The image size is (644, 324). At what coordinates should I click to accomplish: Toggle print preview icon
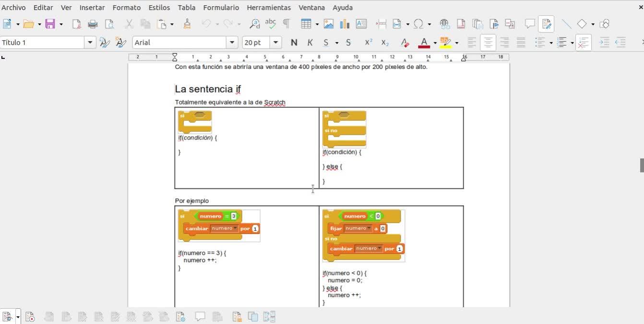pyautogui.click(x=109, y=24)
